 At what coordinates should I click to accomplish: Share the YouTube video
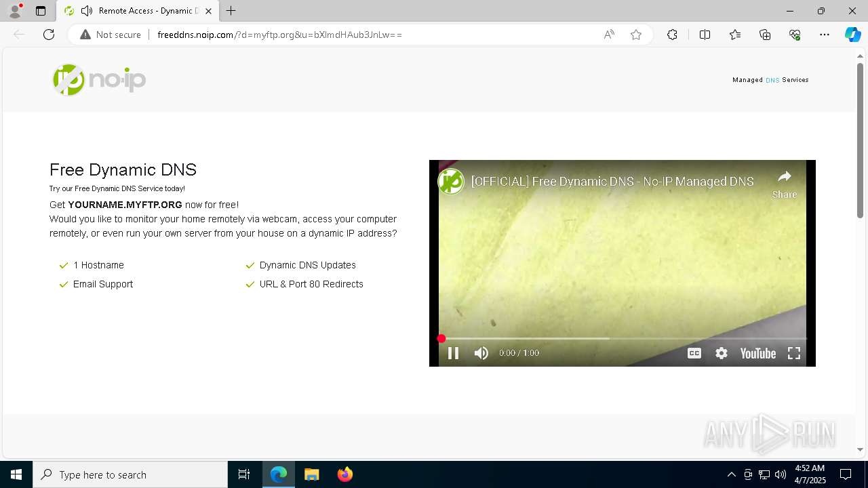point(785,184)
